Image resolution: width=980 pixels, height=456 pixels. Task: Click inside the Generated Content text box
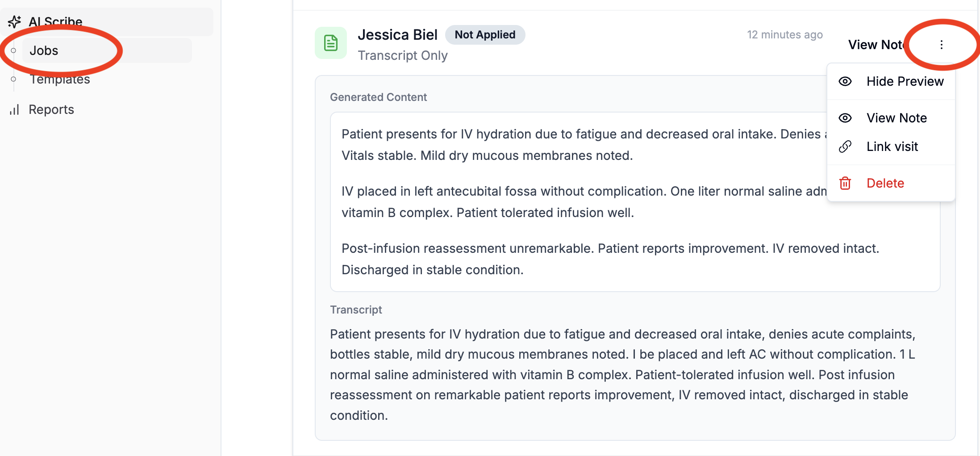tap(576, 202)
